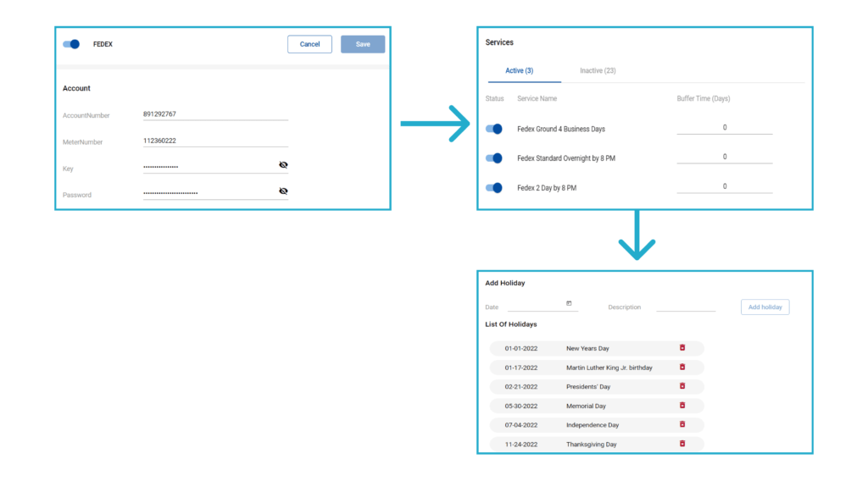This screenshot has width=868, height=481.
Task: Delete the Presidents' Day holiday
Action: [682, 386]
